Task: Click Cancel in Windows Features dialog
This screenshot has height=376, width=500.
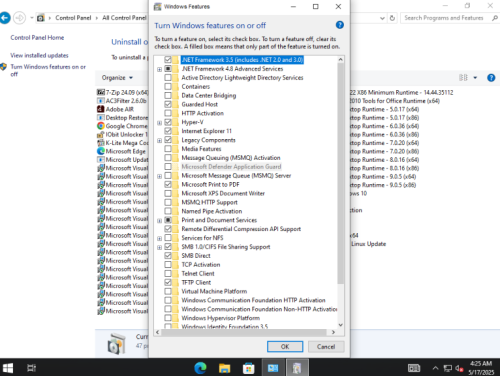Action: 326,347
